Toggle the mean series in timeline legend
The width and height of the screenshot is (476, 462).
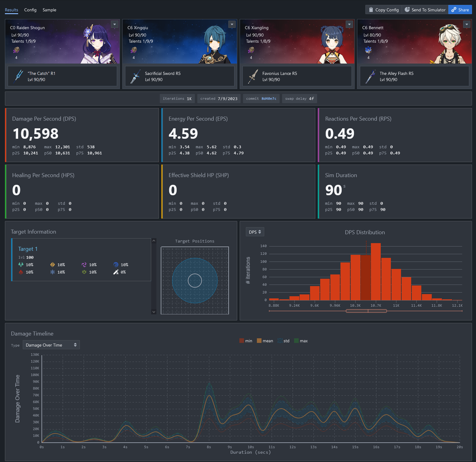tap(265, 341)
